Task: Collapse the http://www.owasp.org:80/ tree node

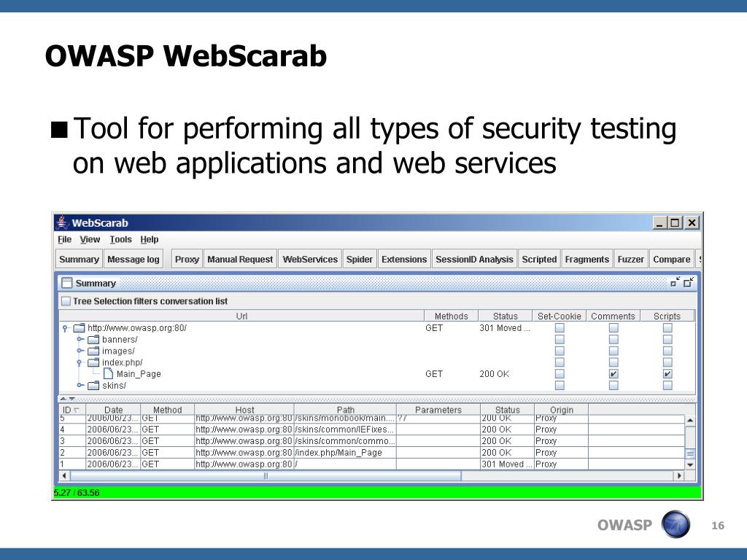Action: pyautogui.click(x=65, y=328)
